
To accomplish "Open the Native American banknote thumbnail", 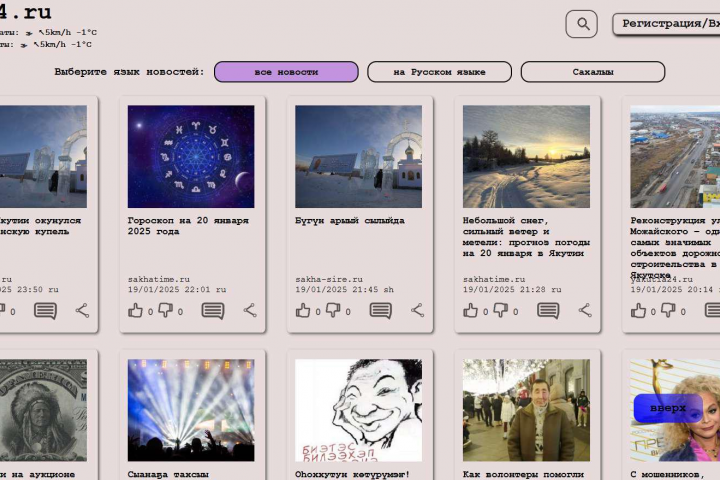I will 43,410.
